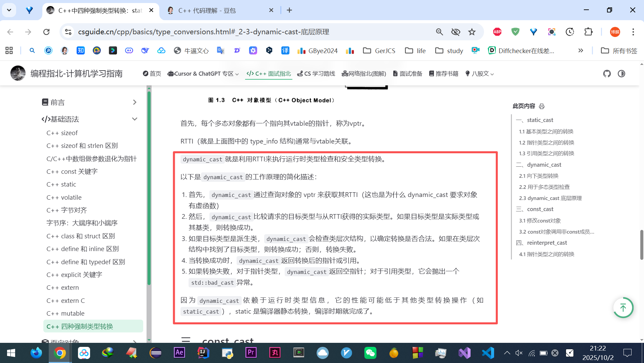Open the zoom magnifier icon in address bar
This screenshot has width=644, height=363.
coord(439,32)
